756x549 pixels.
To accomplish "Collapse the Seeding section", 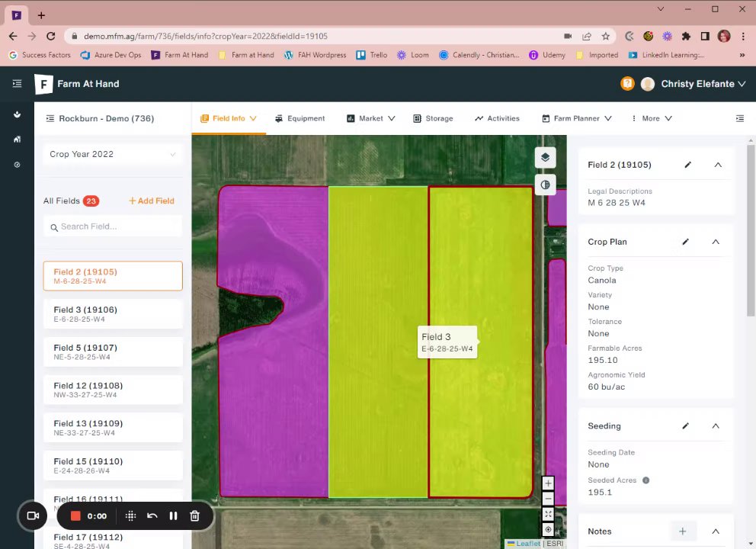I will tap(716, 426).
